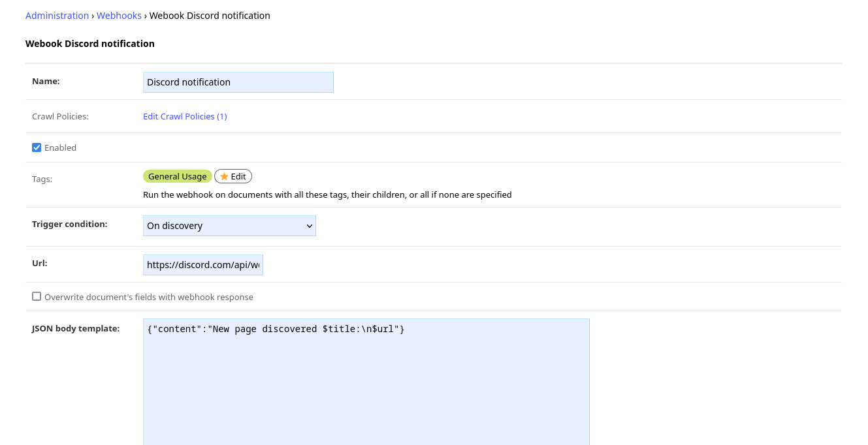Click the Edit tags button
This screenshot has height=445, width=868.
pyautogui.click(x=233, y=176)
